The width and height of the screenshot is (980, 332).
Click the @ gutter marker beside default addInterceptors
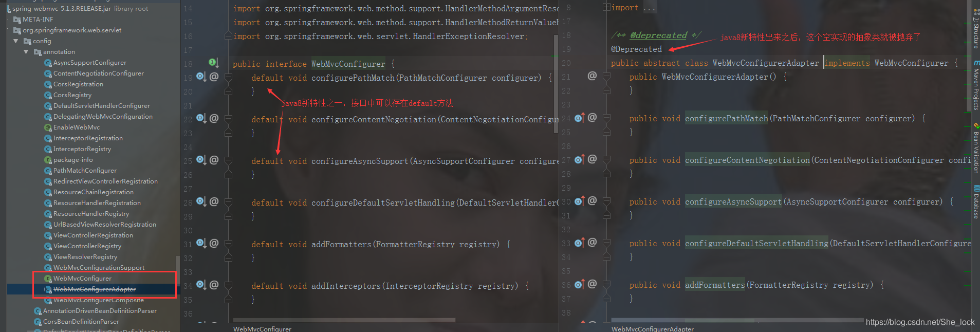[x=214, y=285]
